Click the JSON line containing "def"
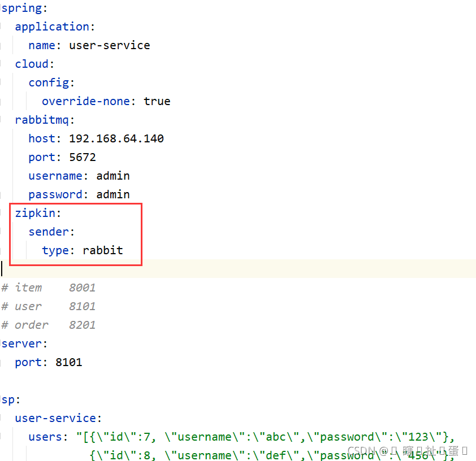 point(272,455)
